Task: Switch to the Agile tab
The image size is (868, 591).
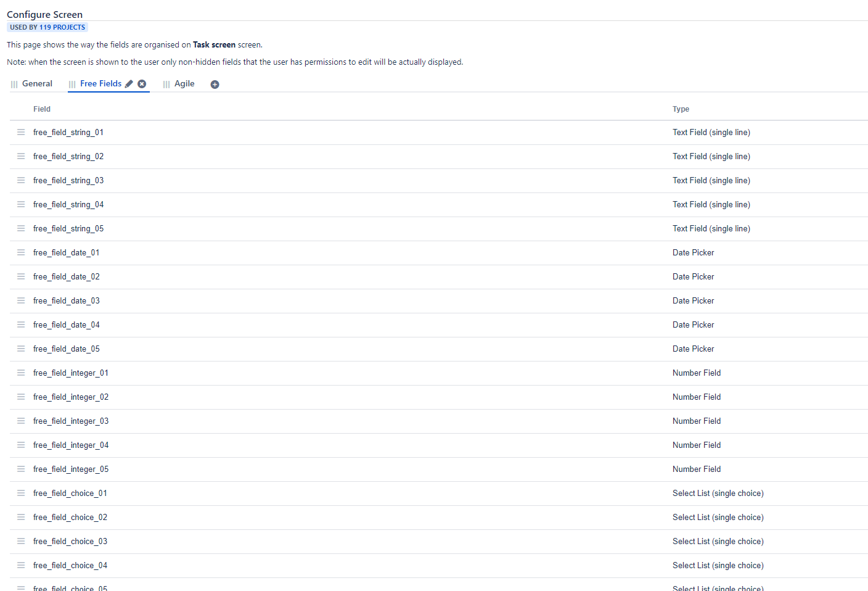Action: (184, 84)
